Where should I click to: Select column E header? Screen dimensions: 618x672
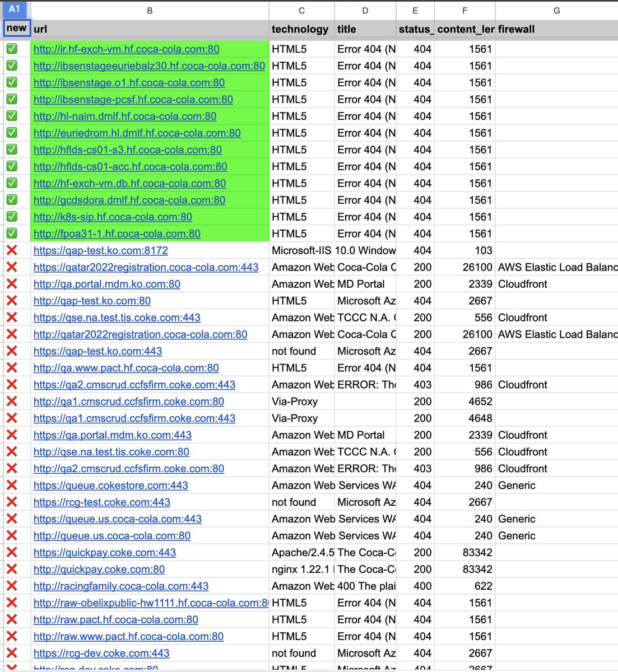tap(415, 10)
